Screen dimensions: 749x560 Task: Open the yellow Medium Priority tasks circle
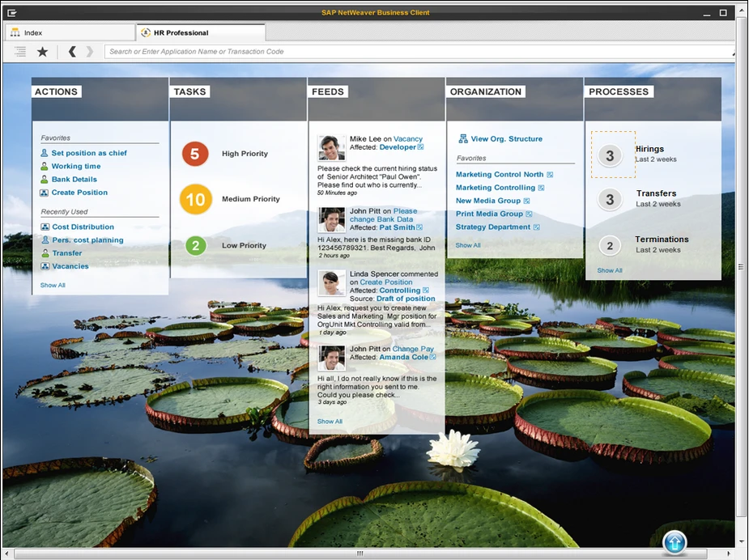click(195, 199)
